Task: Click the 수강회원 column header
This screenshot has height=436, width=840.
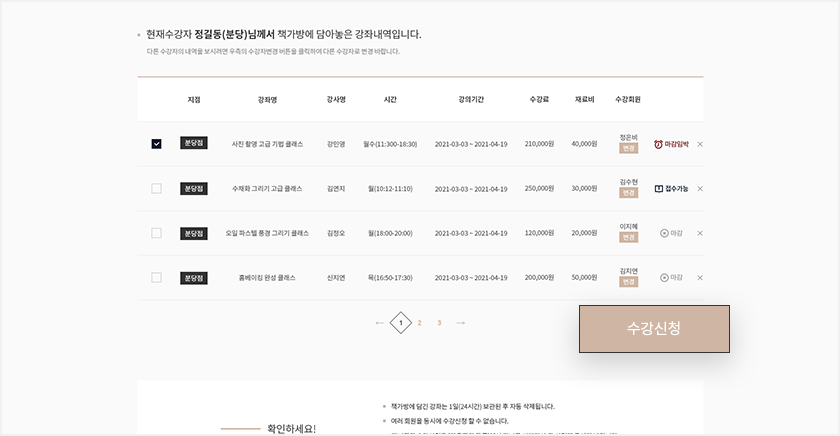Action: pyautogui.click(x=628, y=99)
